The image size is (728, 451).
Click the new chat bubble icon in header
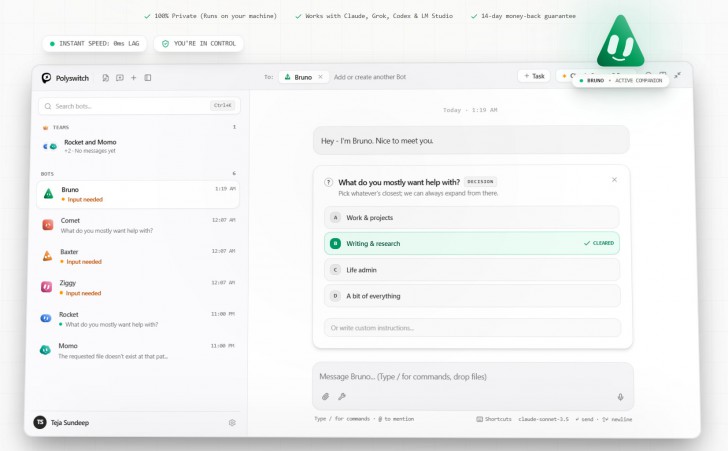pyautogui.click(x=120, y=78)
